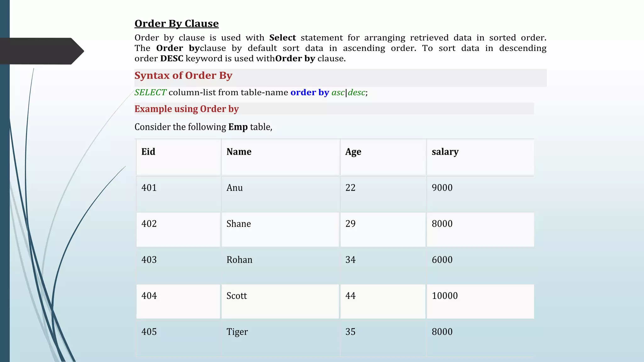The width and height of the screenshot is (644, 362).
Task: Click the bold 'Select' word in paragraph
Action: coord(282,38)
